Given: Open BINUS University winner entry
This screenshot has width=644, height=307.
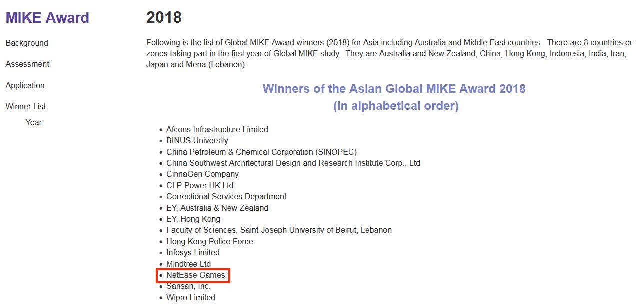Looking at the screenshot, I should point(197,140).
